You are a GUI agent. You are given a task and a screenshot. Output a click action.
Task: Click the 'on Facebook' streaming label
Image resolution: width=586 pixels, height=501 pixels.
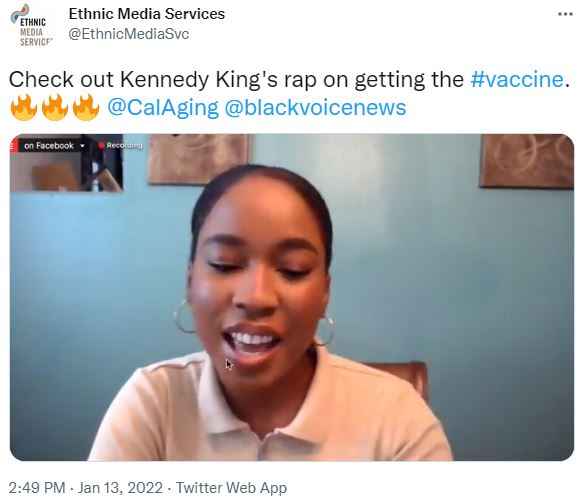49,146
